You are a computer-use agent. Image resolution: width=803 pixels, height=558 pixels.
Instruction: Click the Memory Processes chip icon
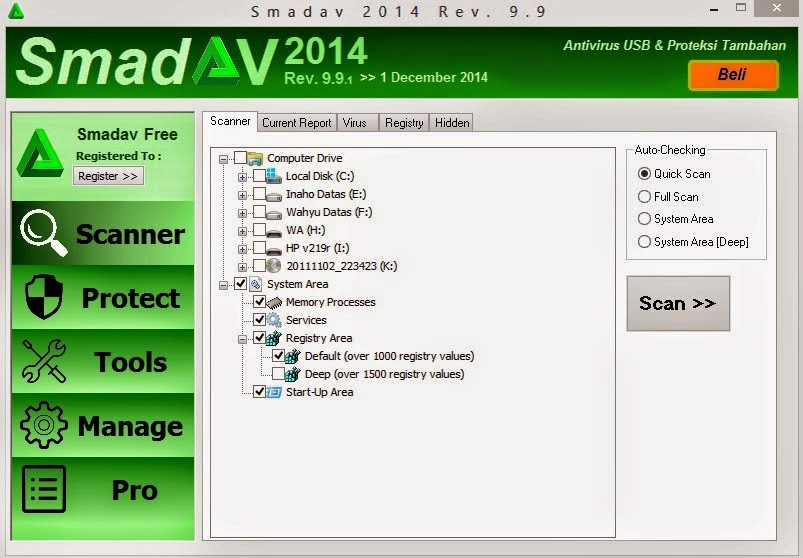point(274,303)
